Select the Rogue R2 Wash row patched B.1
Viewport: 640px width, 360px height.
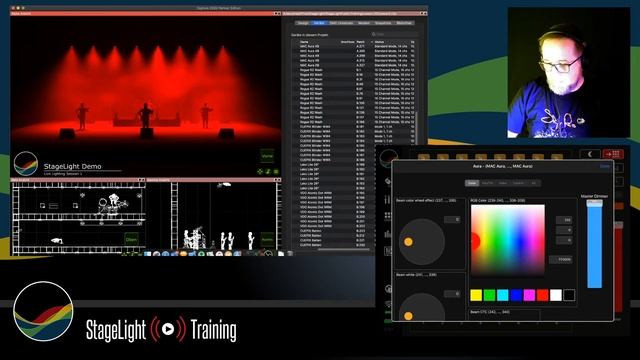(x=354, y=70)
